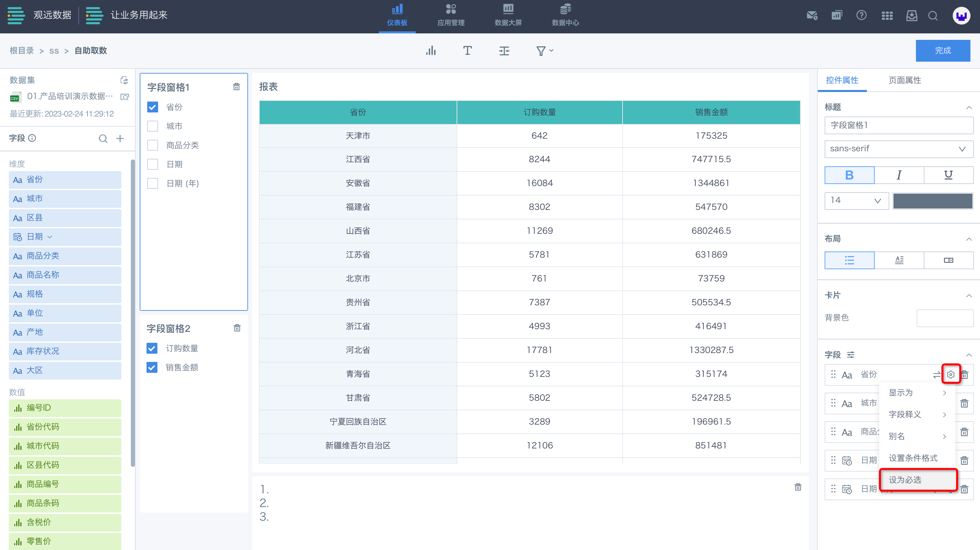This screenshot has height=550, width=980.
Task: Open the sans-serif font dropdown
Action: [899, 149]
